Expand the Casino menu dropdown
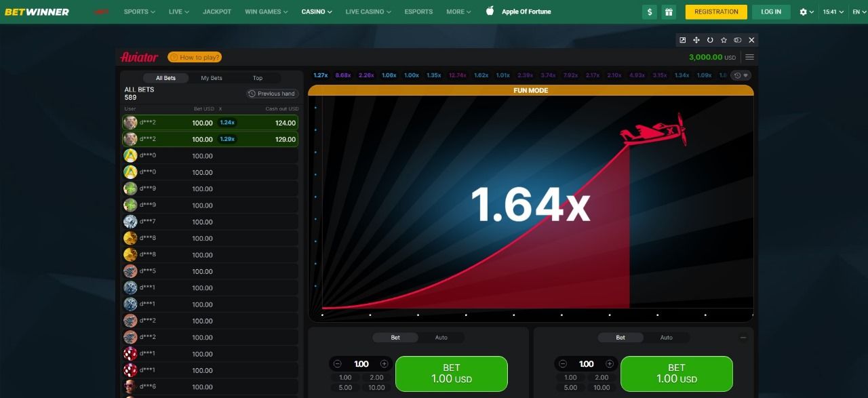 pyautogui.click(x=317, y=12)
